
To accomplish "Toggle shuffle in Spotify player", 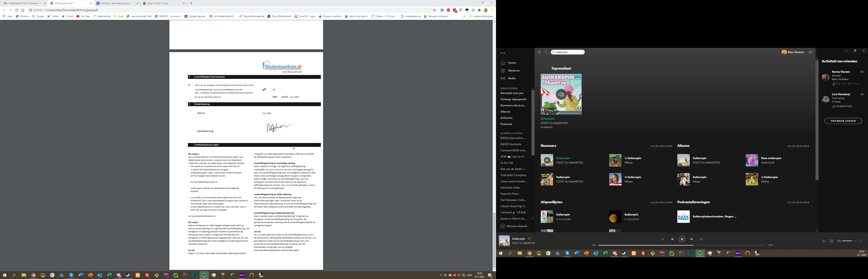I will point(662,239).
